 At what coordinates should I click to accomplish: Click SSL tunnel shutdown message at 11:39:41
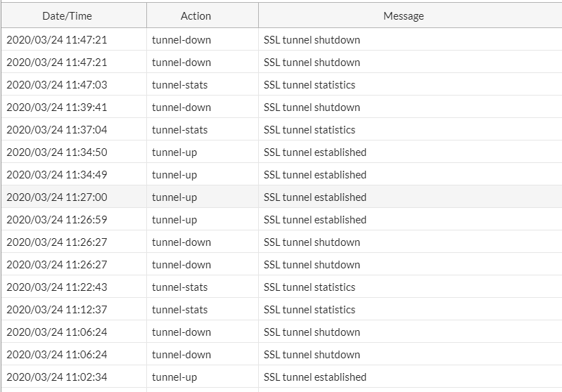(312, 107)
